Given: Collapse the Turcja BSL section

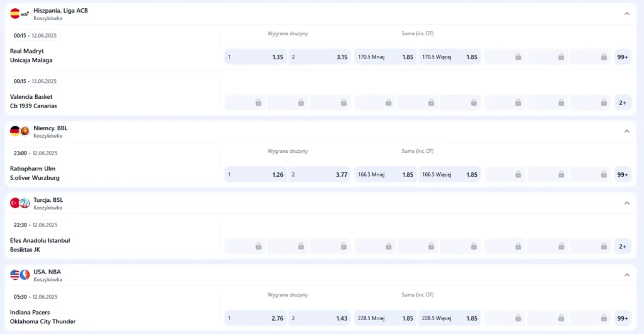Looking at the screenshot, I should coord(626,203).
